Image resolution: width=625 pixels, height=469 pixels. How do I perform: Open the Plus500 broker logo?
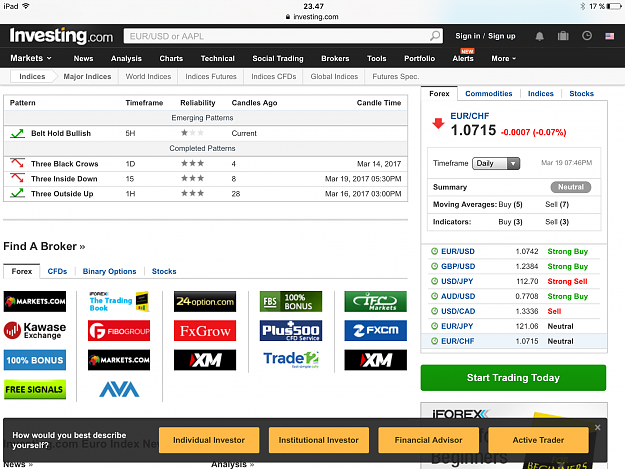pos(291,331)
